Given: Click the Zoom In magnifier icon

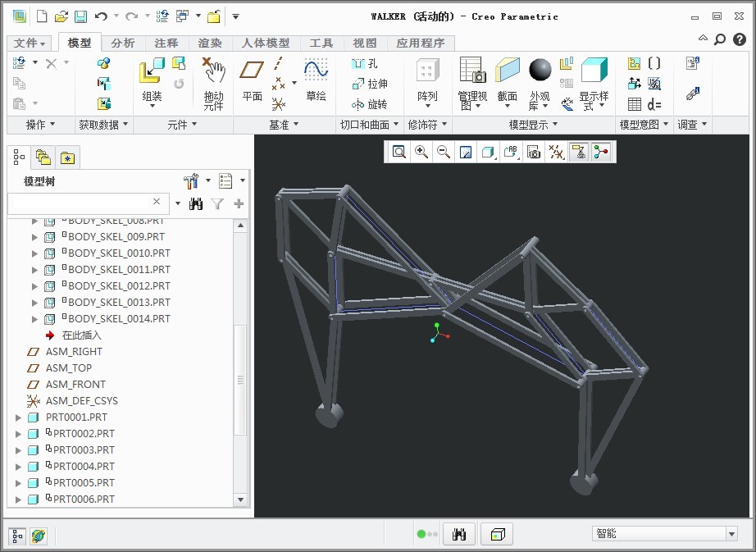Looking at the screenshot, I should coord(421,152).
